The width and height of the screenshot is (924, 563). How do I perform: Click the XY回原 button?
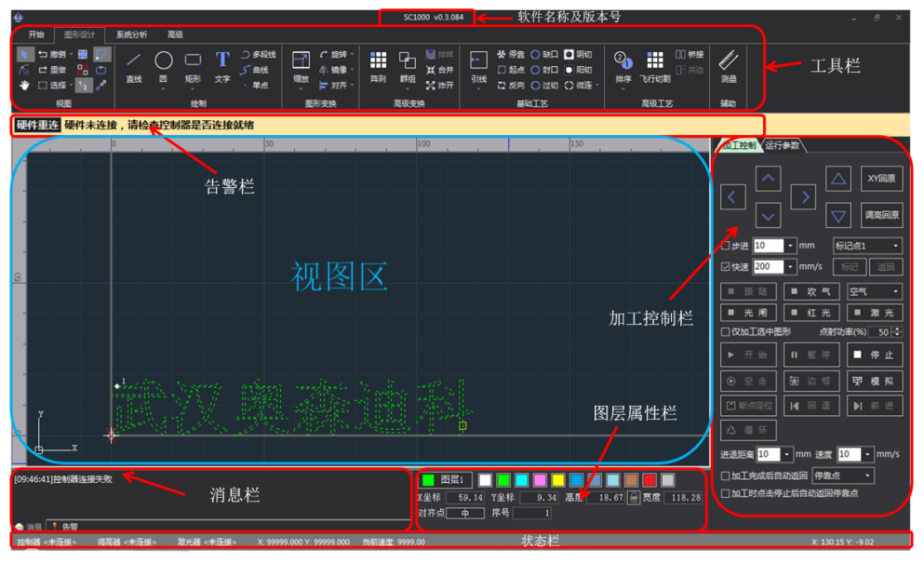click(x=882, y=179)
